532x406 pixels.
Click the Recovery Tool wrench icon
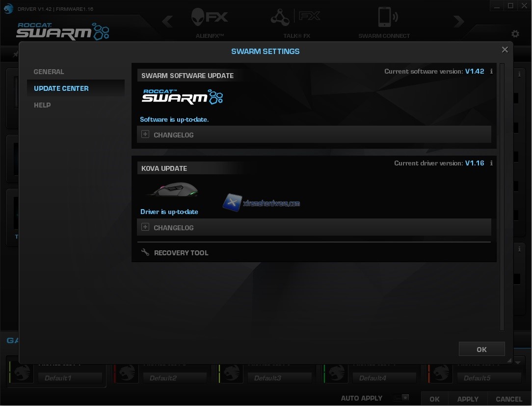pos(145,252)
